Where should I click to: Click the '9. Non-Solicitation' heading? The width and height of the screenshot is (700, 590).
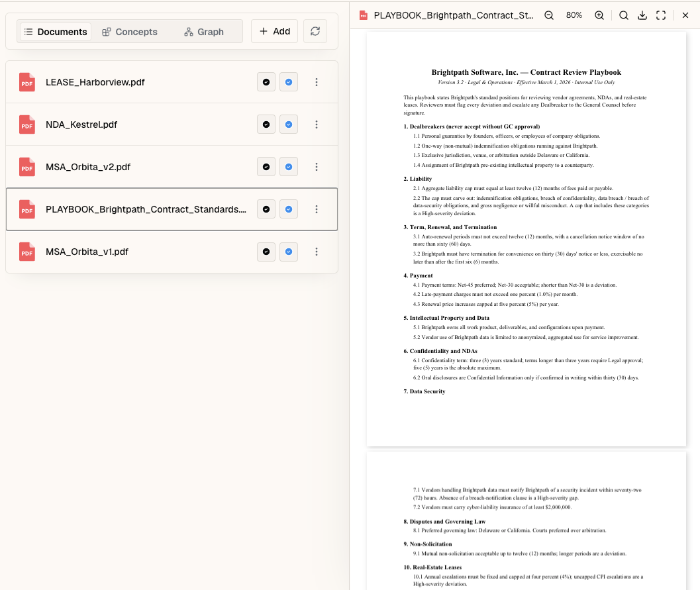pos(428,544)
